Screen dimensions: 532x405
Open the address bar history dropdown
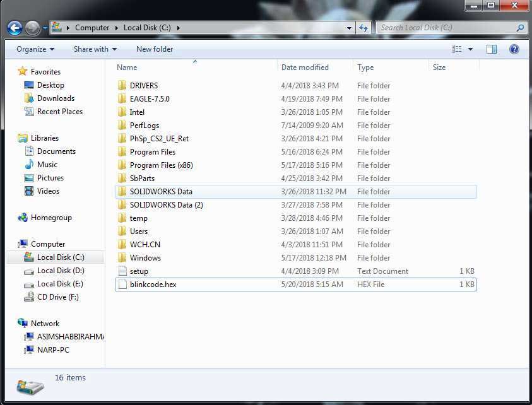[349, 28]
